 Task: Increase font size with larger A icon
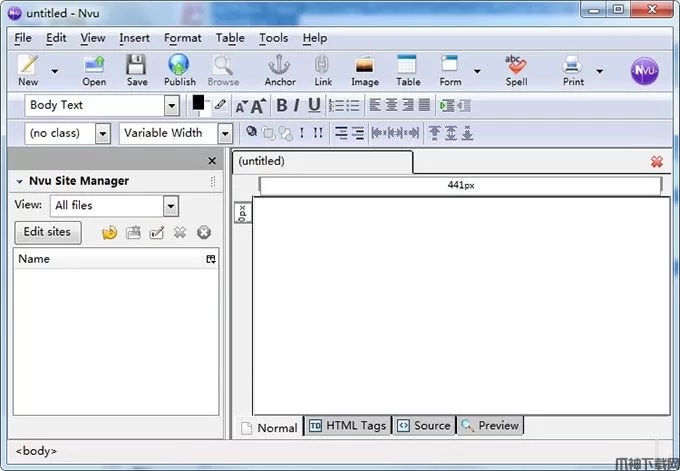258,105
